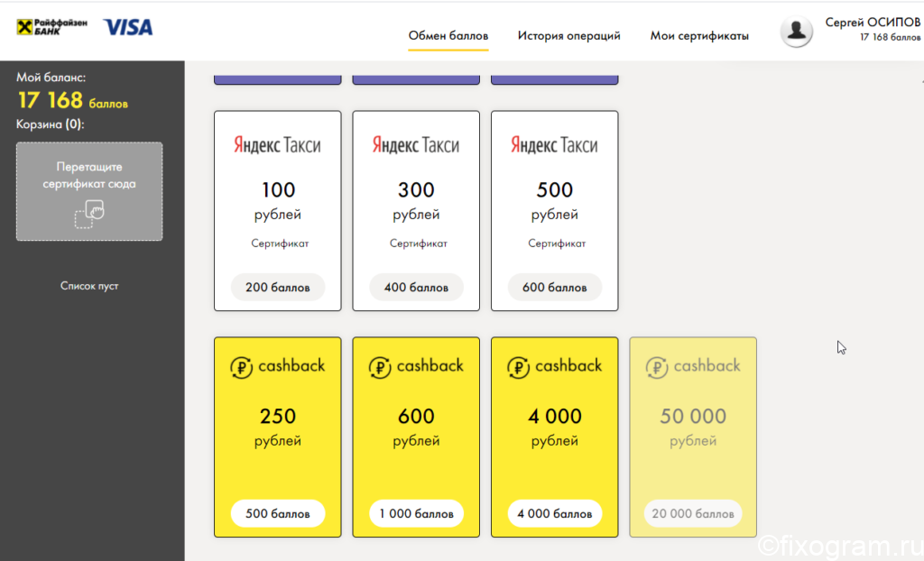Click 17 168 баллов under user name

[890, 37]
